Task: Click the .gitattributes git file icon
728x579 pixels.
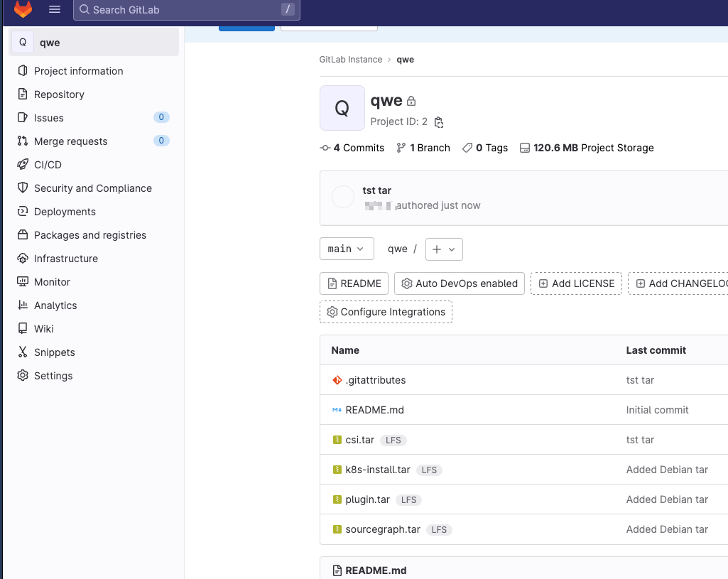Action: click(x=337, y=380)
